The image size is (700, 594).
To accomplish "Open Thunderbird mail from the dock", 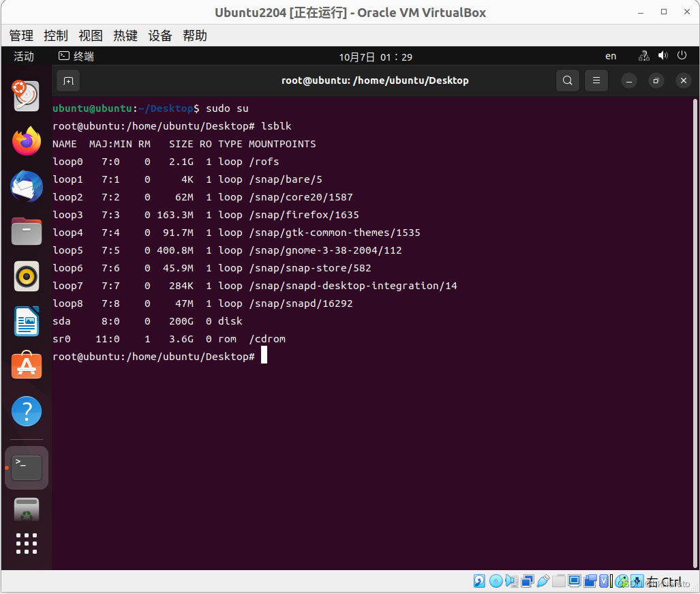I will 27,186.
